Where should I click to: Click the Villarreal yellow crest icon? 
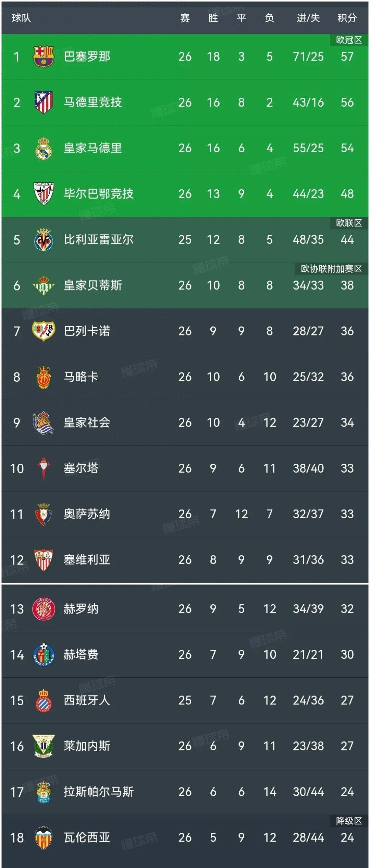(x=44, y=239)
